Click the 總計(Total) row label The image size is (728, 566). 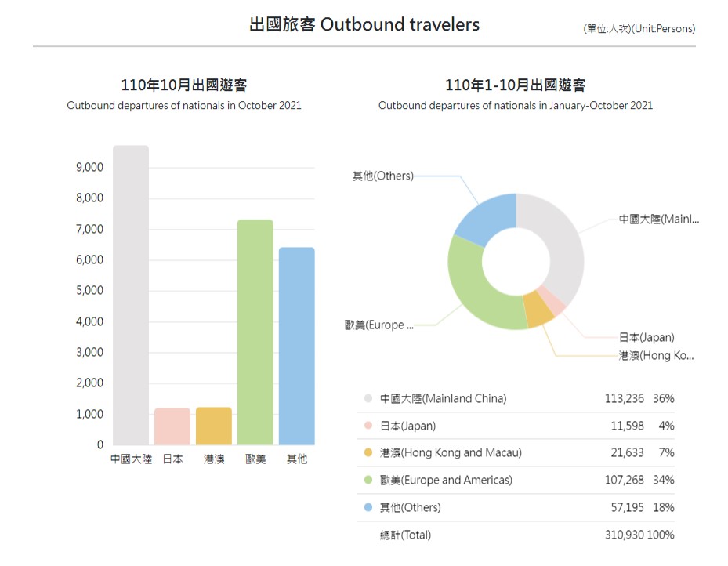(x=405, y=535)
